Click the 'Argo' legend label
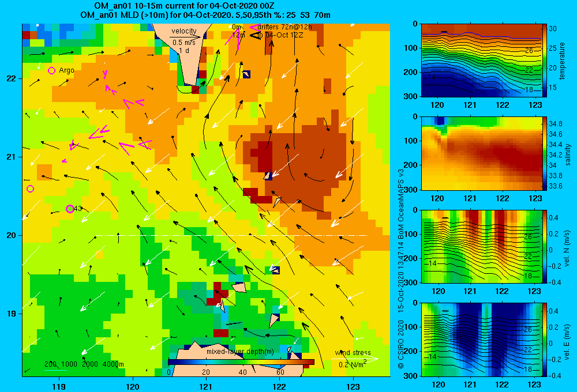The image size is (577, 392). (66, 70)
